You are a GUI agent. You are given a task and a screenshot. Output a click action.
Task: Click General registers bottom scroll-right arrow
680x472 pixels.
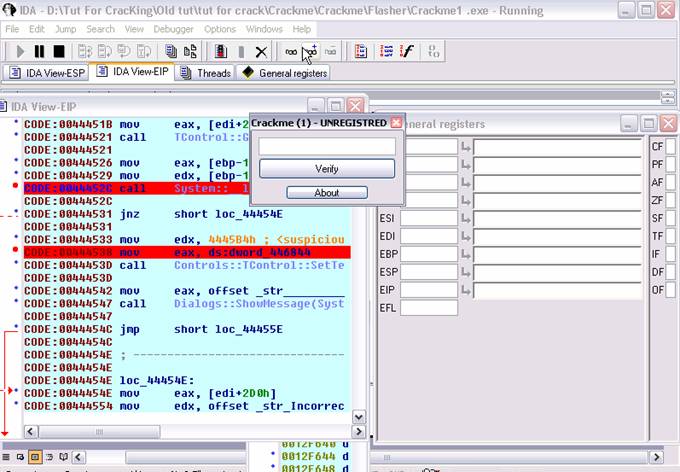tap(656, 457)
